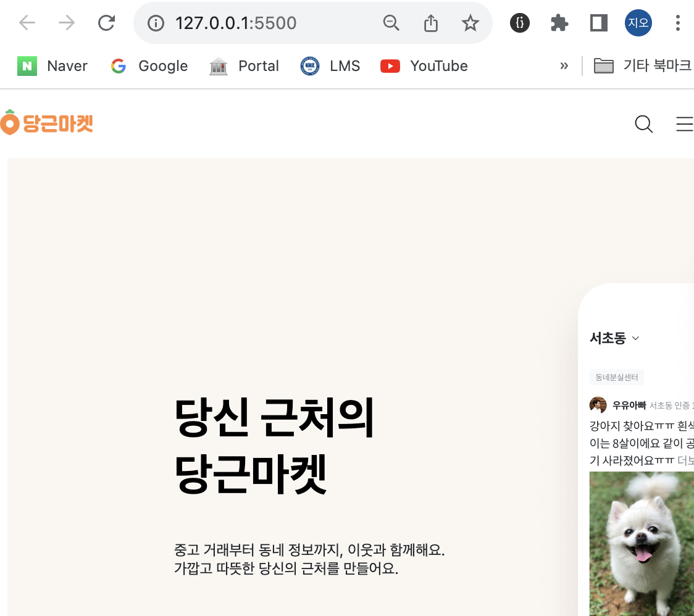Click the white puppy photo
The height and width of the screenshot is (616, 694).
642,543
